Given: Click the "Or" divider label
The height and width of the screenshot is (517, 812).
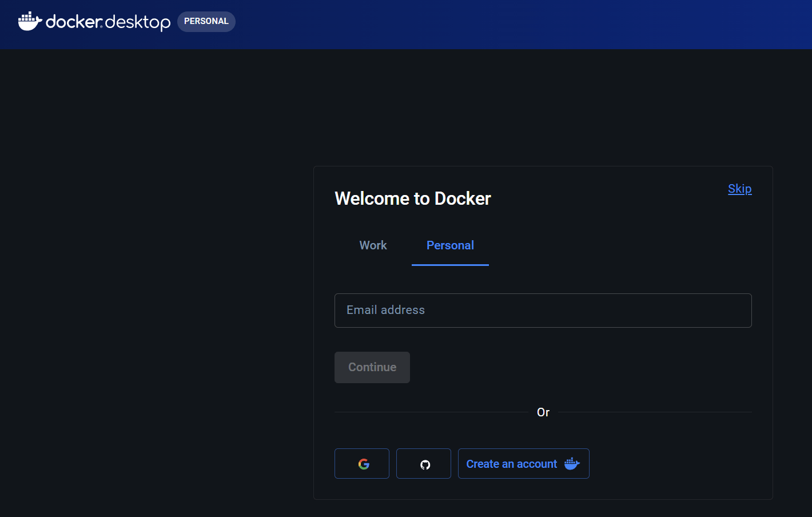Looking at the screenshot, I should (x=543, y=412).
